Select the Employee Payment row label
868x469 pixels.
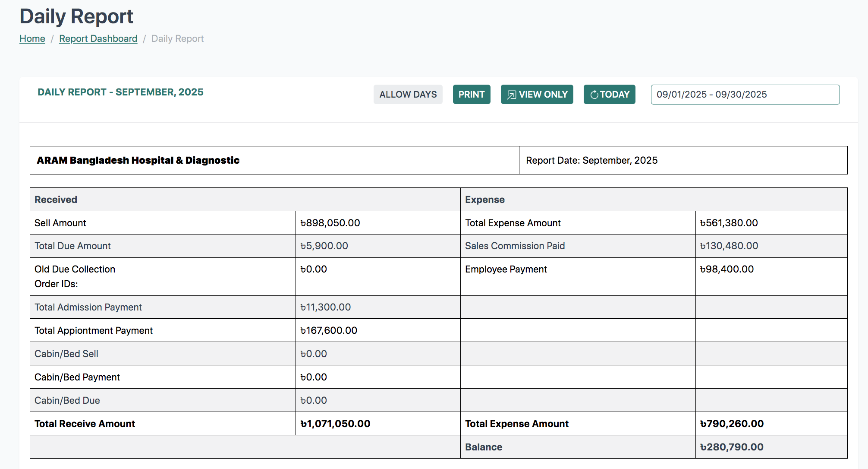506,269
